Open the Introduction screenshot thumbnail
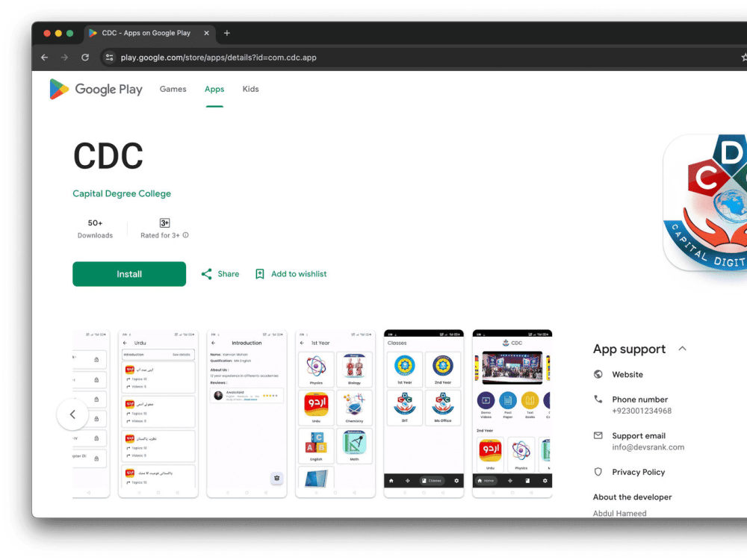This screenshot has width=747, height=560. coord(247,414)
